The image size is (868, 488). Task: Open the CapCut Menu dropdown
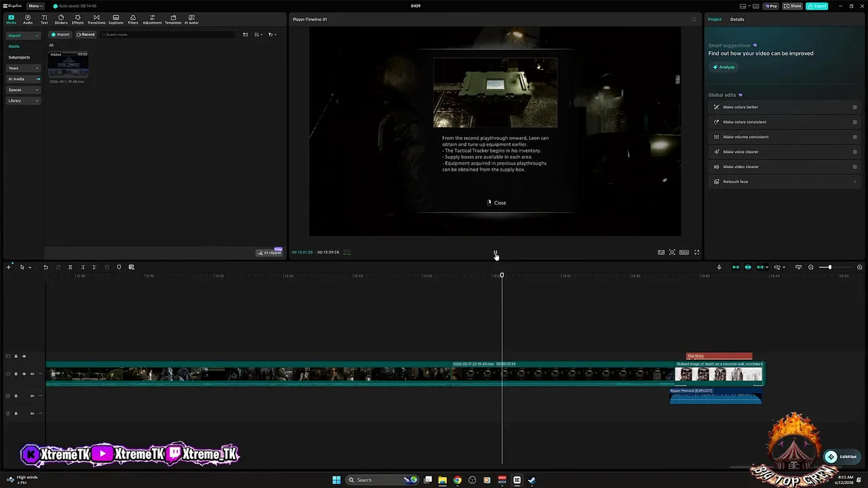pos(36,6)
